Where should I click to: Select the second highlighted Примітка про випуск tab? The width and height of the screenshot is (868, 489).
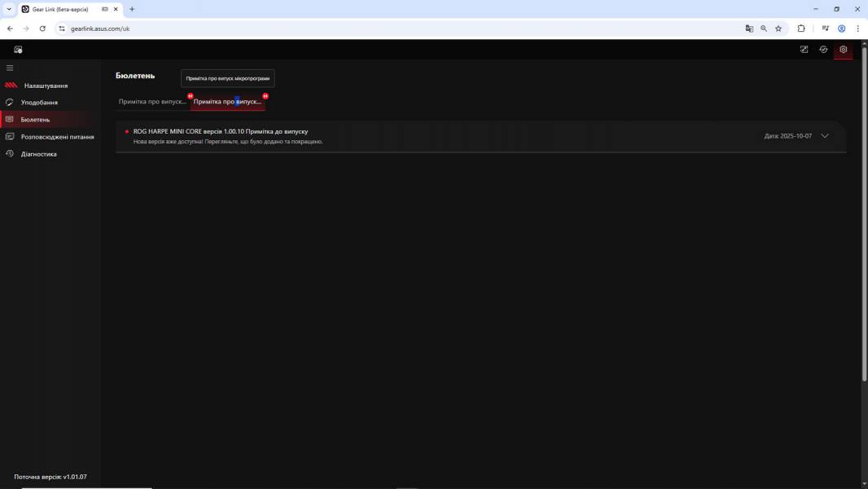[x=227, y=102]
